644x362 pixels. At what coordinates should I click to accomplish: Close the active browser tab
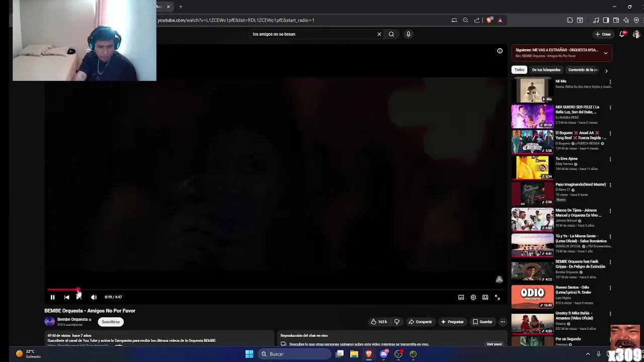pos(168,7)
